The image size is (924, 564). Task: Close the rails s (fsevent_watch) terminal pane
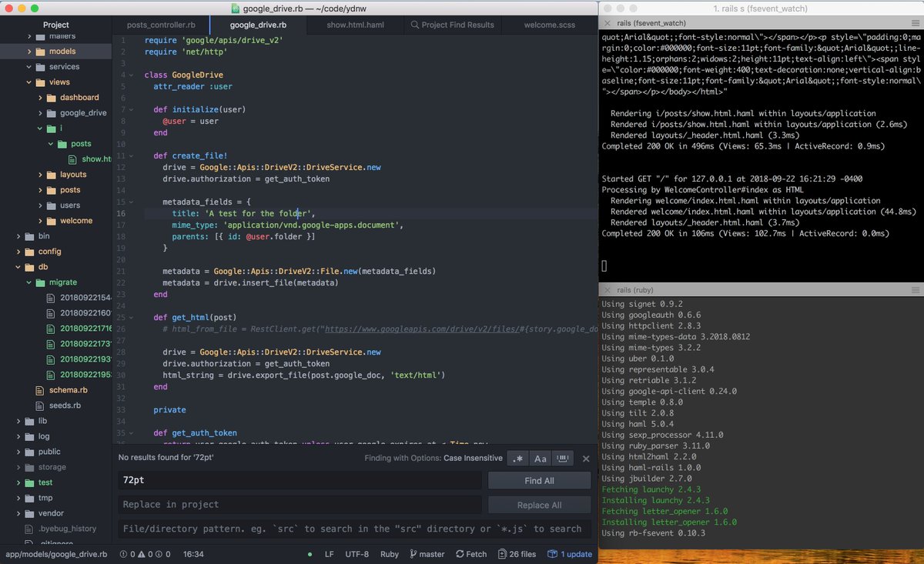[608, 24]
